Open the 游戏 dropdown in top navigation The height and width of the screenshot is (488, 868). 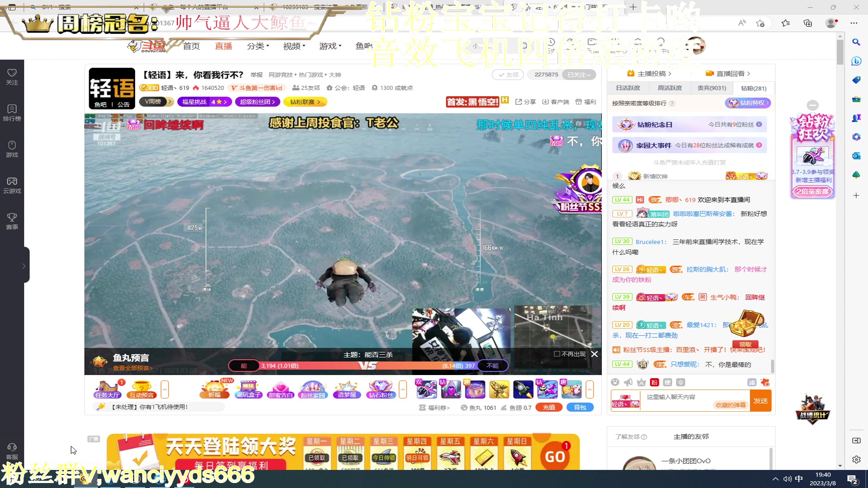pyautogui.click(x=330, y=46)
